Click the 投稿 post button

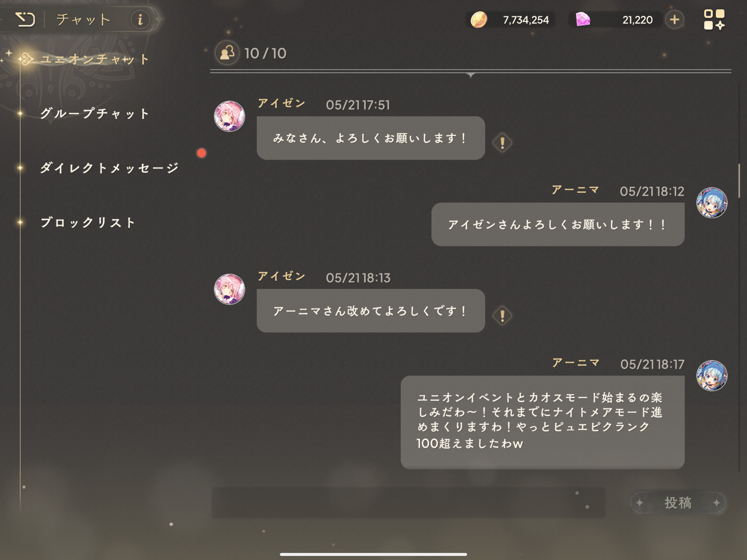click(x=678, y=502)
